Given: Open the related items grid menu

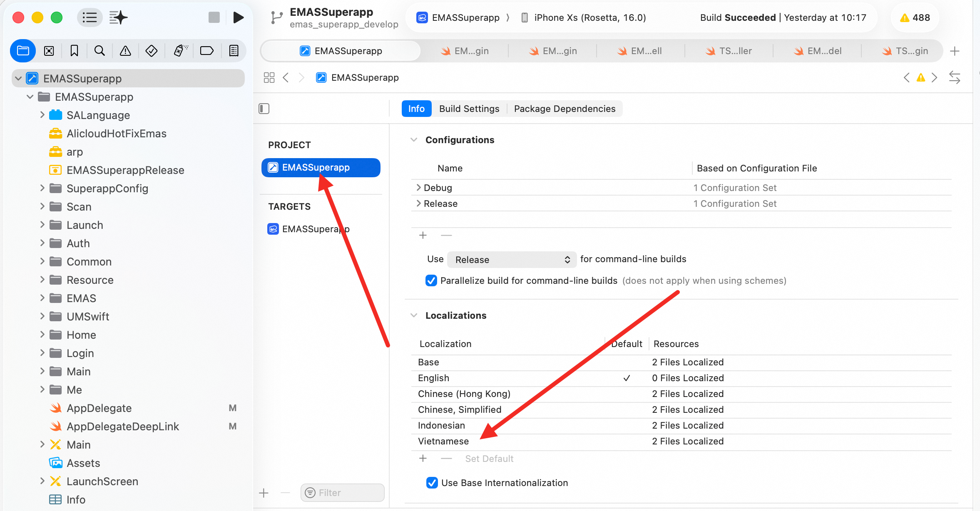Looking at the screenshot, I should click(269, 77).
